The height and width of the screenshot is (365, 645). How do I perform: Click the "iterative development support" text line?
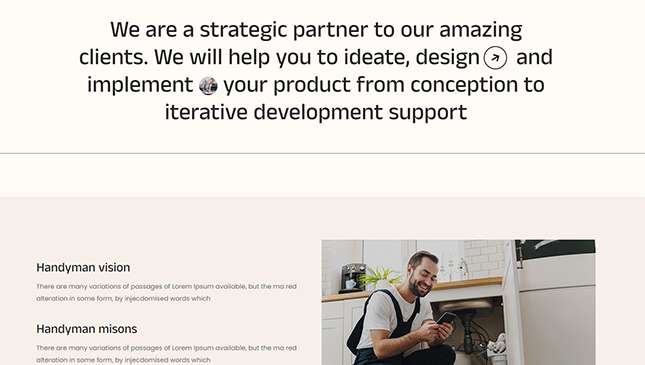coord(316,112)
